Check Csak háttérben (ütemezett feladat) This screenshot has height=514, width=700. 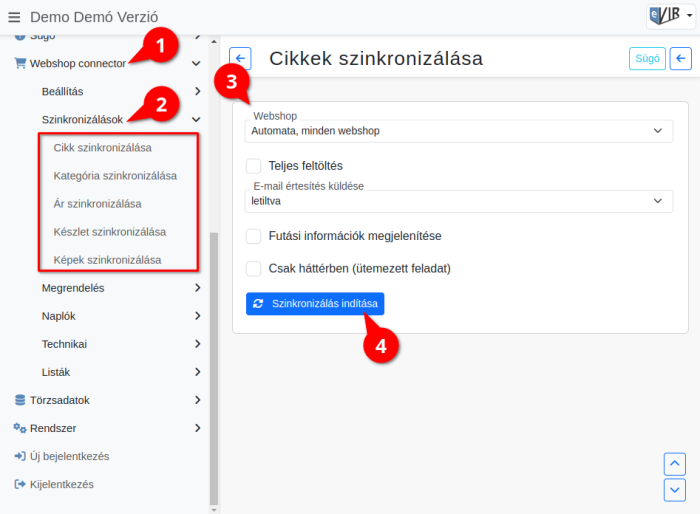point(254,269)
